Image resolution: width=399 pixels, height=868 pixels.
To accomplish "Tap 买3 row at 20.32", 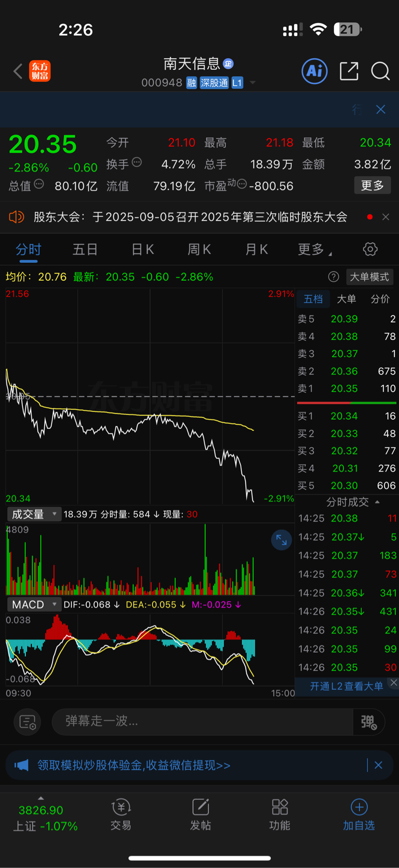I will coord(347,451).
